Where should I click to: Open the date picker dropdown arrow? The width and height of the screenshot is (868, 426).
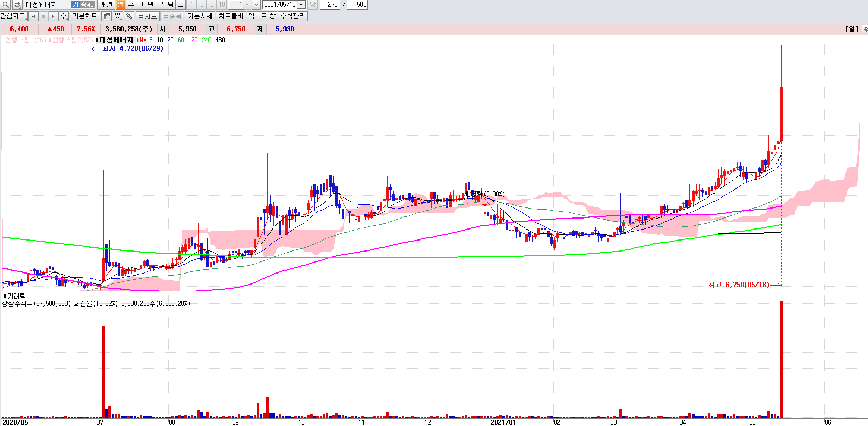[x=301, y=5]
